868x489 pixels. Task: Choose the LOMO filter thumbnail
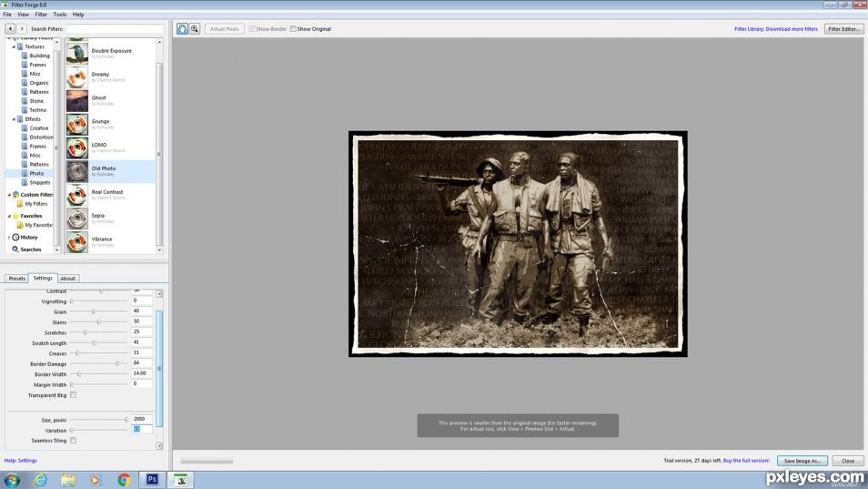pyautogui.click(x=77, y=148)
